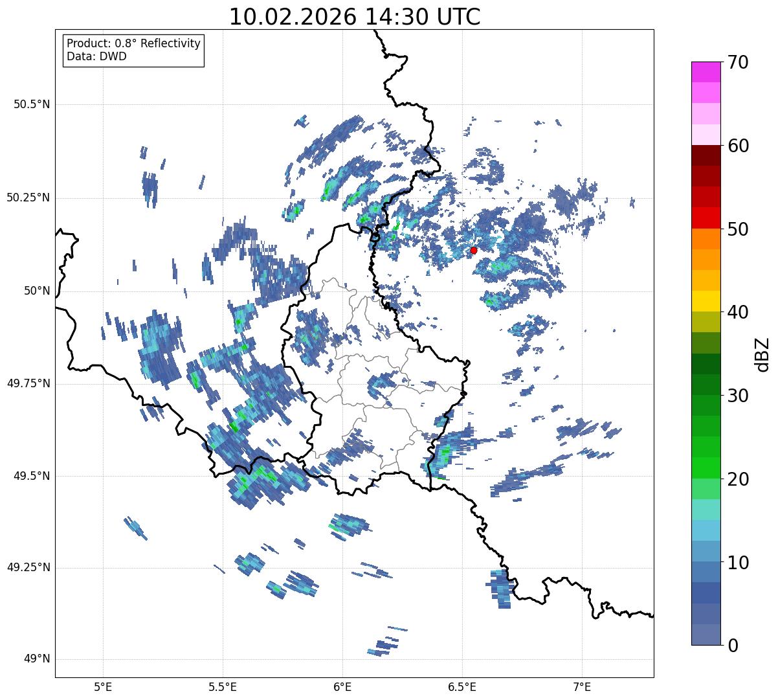Click the colorbar "dBZ" axis label

tap(763, 354)
